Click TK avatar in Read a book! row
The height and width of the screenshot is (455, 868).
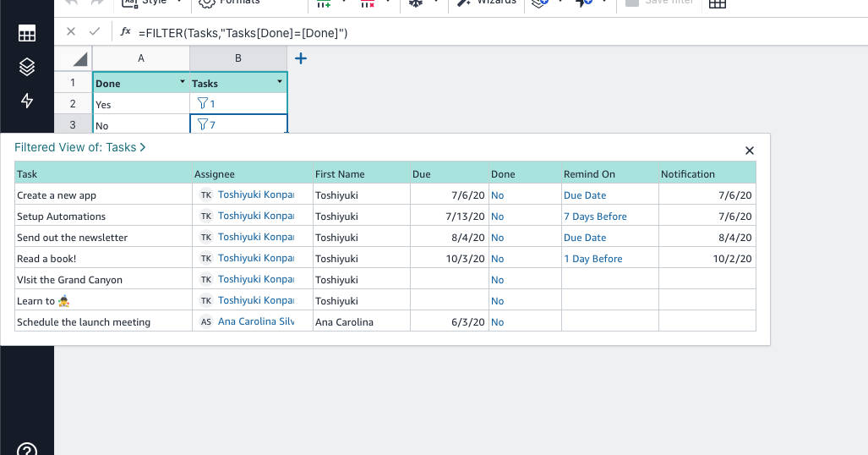[206, 258]
